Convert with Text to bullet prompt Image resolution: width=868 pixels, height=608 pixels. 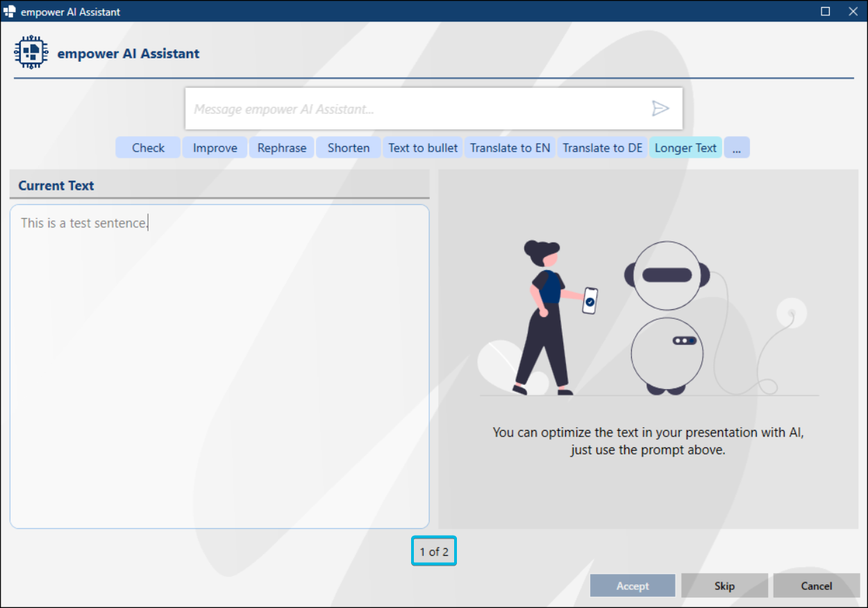pos(423,147)
